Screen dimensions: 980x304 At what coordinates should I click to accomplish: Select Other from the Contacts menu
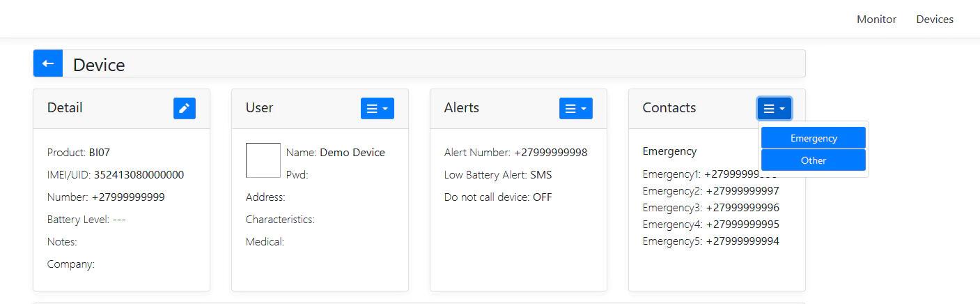pos(813,160)
